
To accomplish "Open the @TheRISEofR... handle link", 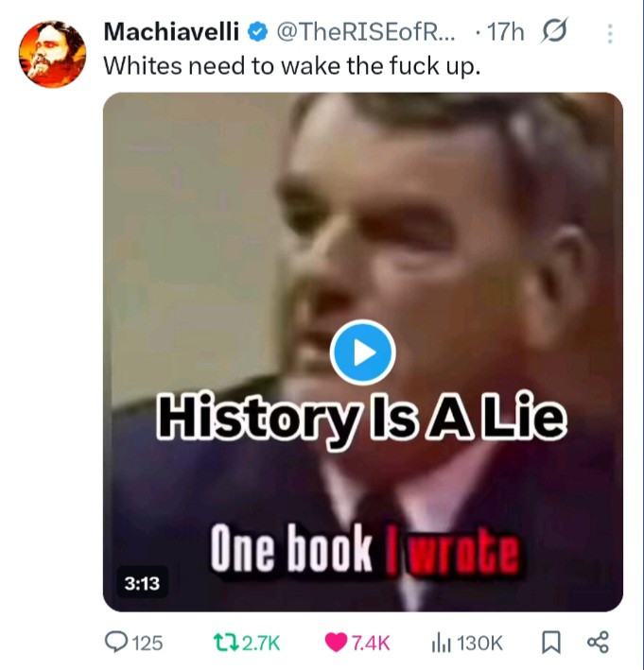I will point(367,32).
